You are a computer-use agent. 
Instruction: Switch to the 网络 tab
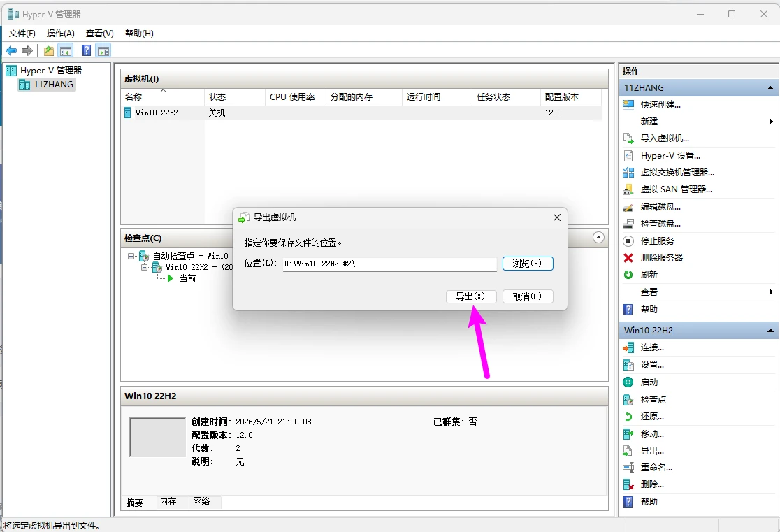coord(201,502)
